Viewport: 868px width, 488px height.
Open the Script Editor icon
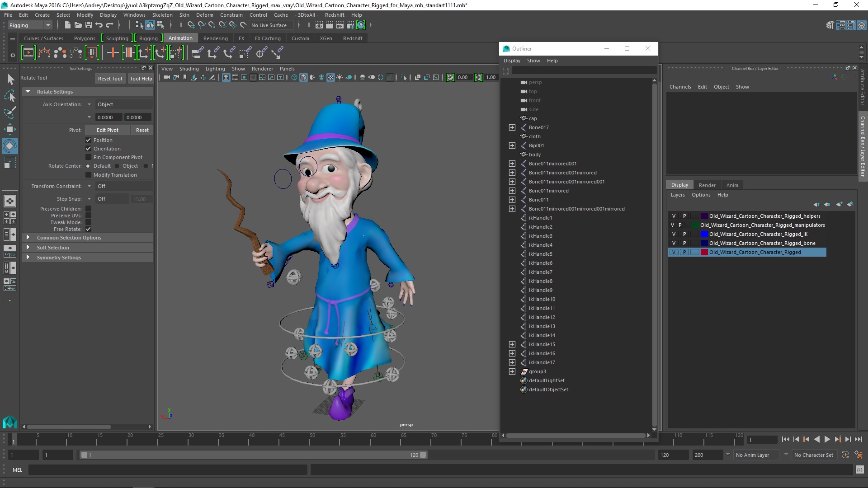point(859,470)
